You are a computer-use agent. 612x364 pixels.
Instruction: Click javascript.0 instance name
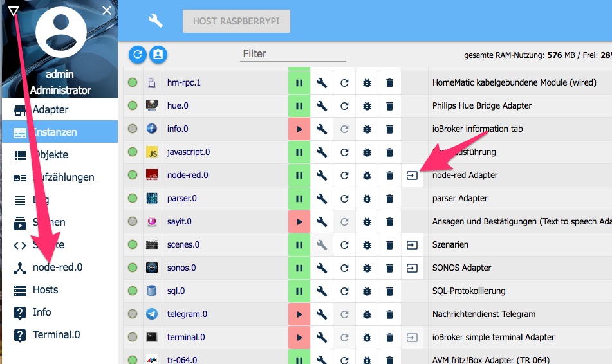(x=189, y=152)
